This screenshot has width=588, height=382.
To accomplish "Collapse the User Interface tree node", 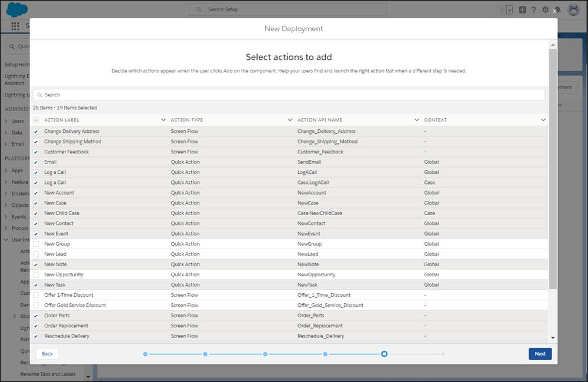I will [x=6, y=240].
